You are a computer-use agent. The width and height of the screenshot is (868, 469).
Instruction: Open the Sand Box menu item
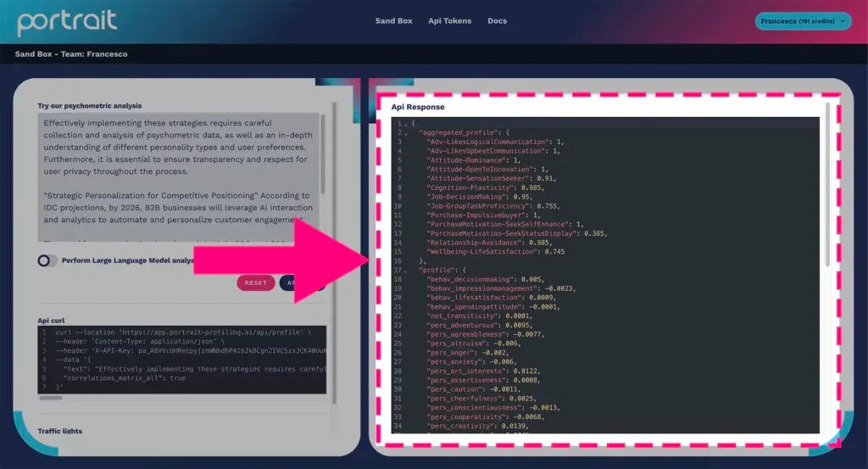[x=393, y=21]
